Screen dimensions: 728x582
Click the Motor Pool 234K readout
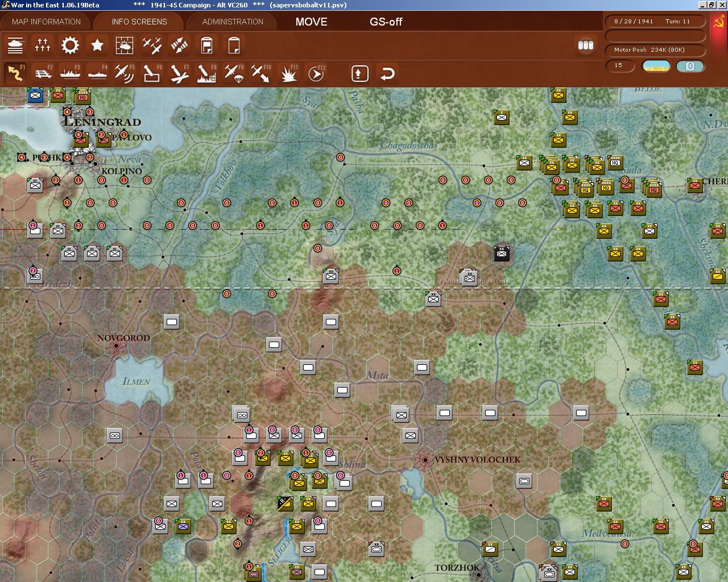(656, 49)
